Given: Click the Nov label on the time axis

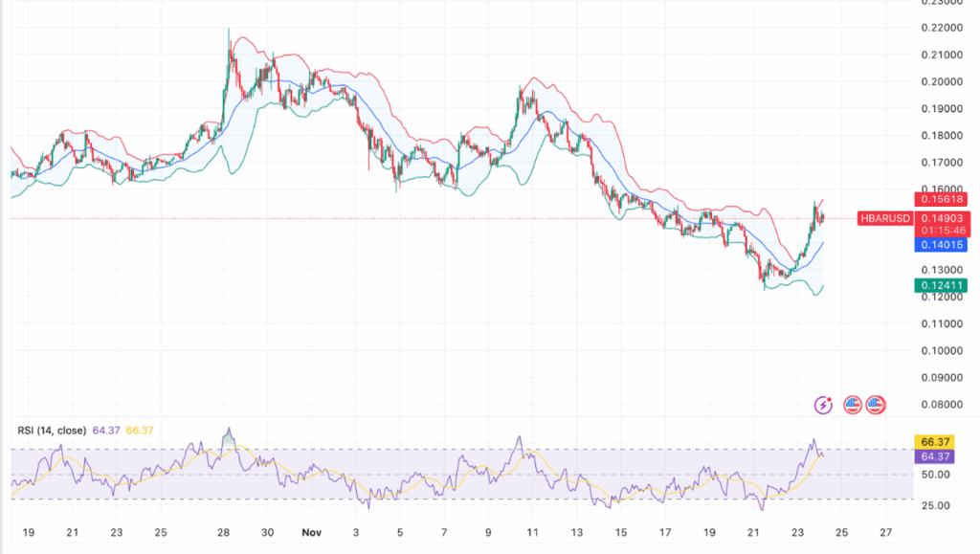Looking at the screenshot, I should (311, 530).
